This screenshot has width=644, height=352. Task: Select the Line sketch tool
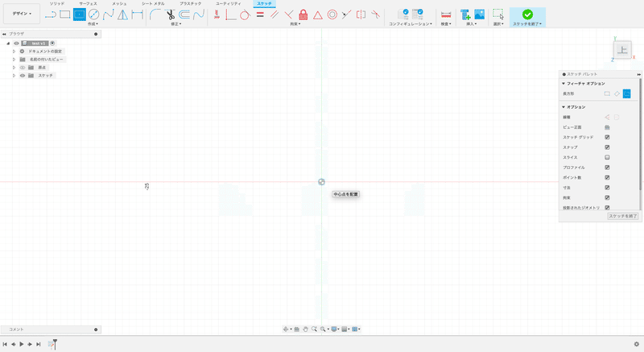[51, 14]
